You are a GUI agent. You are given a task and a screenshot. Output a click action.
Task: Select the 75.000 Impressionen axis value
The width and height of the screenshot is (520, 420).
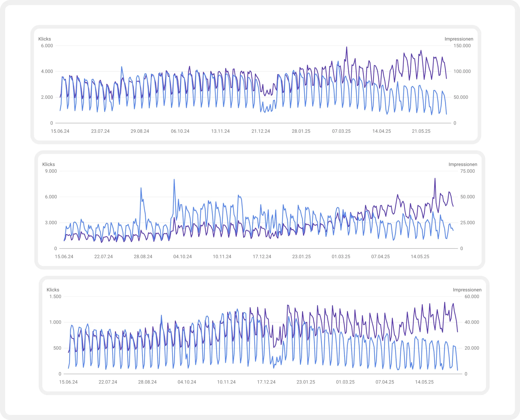(467, 171)
